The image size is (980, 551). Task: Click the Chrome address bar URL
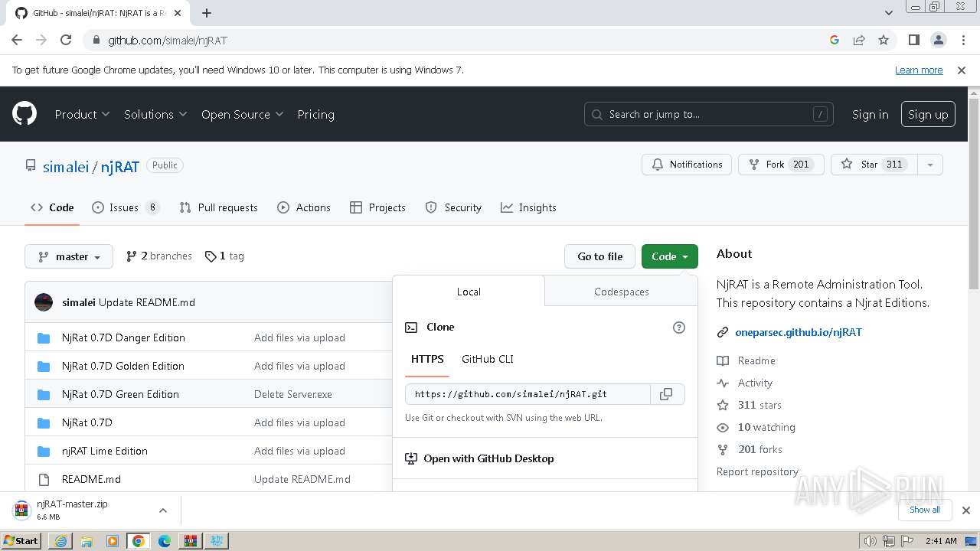168,40
